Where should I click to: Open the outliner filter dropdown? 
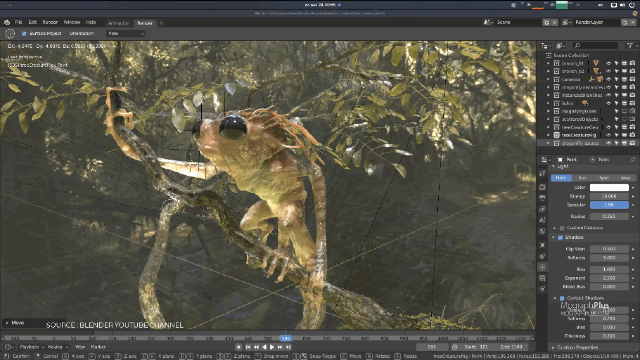click(631, 46)
